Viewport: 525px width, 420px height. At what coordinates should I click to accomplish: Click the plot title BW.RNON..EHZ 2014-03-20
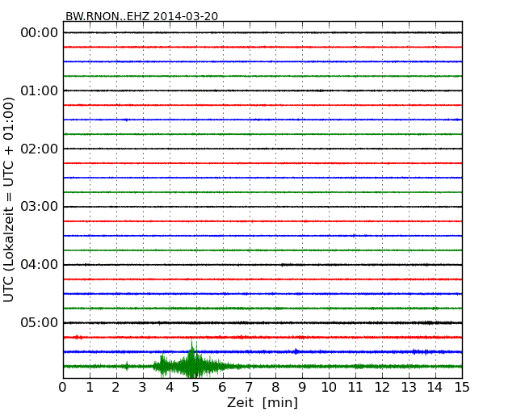pyautogui.click(x=141, y=16)
